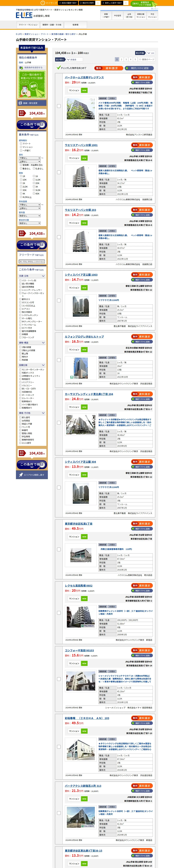The height and width of the screenshot is (868, 174).
Task: Open 土地(売り地) header menu item
Action: (x=129, y=15)
